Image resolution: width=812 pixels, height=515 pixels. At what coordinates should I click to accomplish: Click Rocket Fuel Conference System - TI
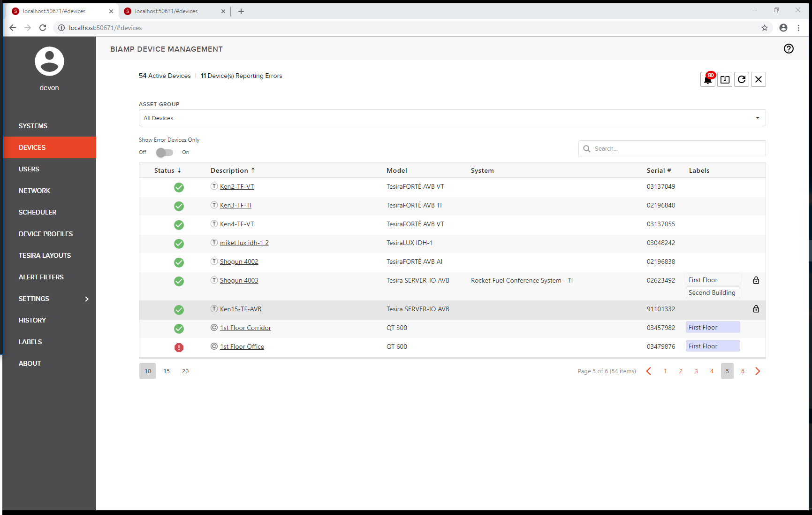tap(522, 280)
